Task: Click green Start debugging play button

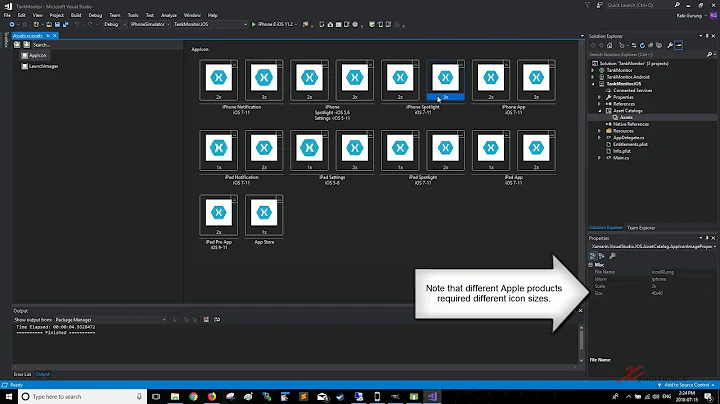Action: coord(253,24)
